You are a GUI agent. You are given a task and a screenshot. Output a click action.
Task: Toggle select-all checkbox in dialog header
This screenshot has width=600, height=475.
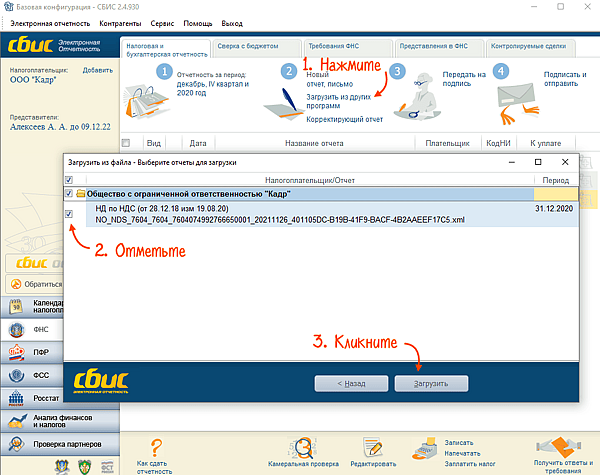[x=68, y=178]
